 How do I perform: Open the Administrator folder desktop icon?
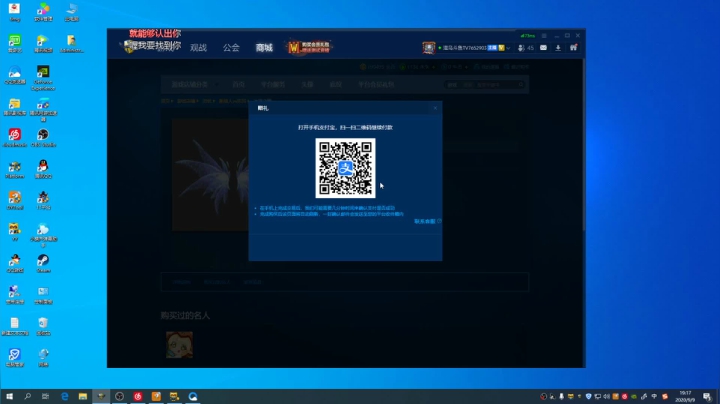coord(72,43)
